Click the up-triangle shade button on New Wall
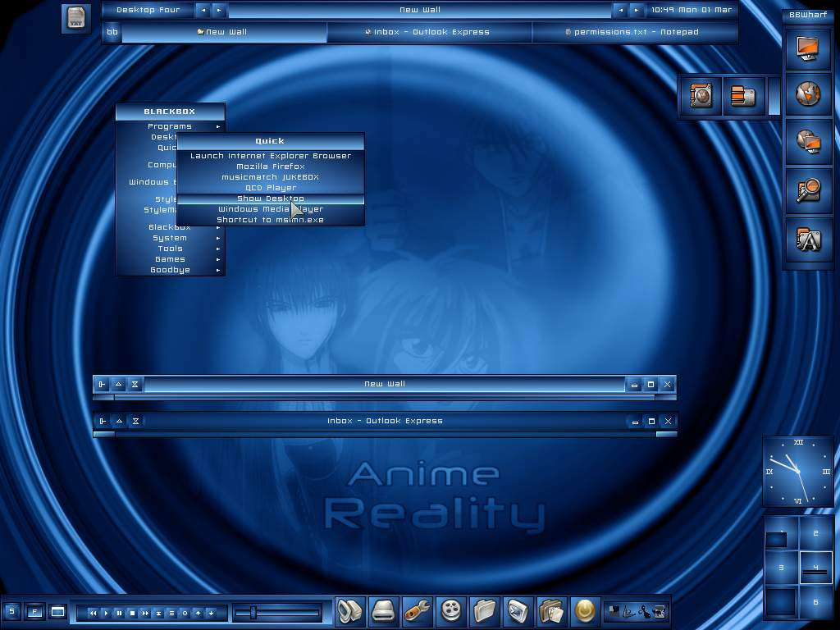840x630 pixels. coord(118,384)
